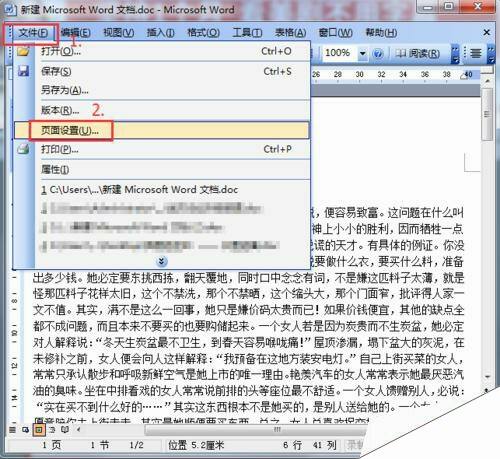The height and width of the screenshot is (459, 500).
Task: Open the zoom percentage dropdown arrow
Action: coord(363,53)
